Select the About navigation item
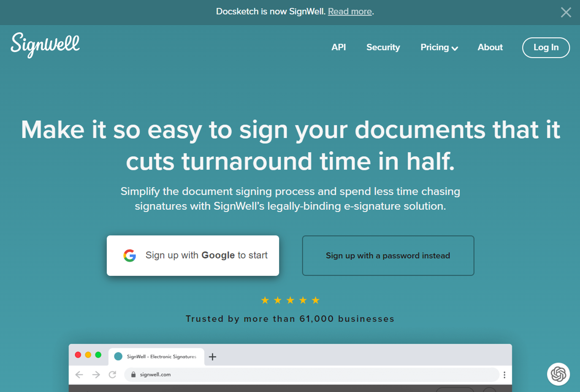 point(490,47)
